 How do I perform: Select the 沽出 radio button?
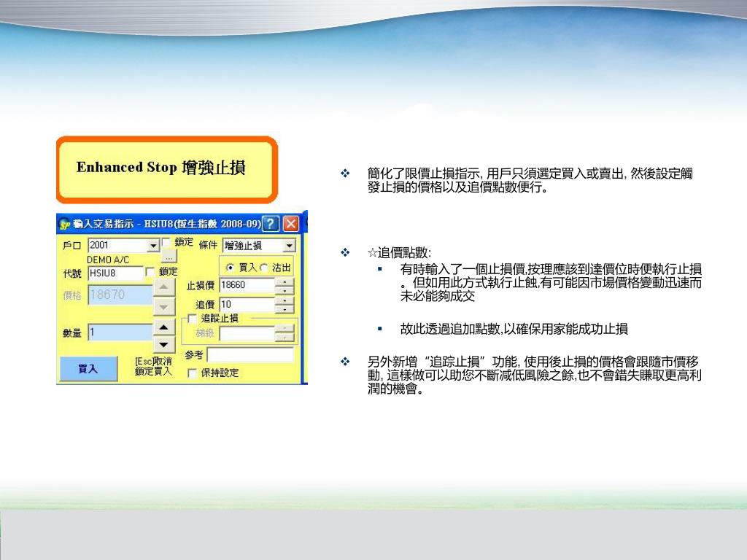(x=263, y=268)
